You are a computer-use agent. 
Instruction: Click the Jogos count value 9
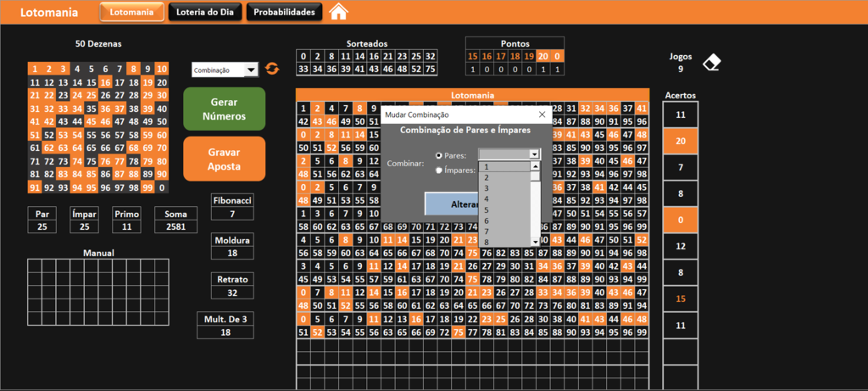point(681,70)
